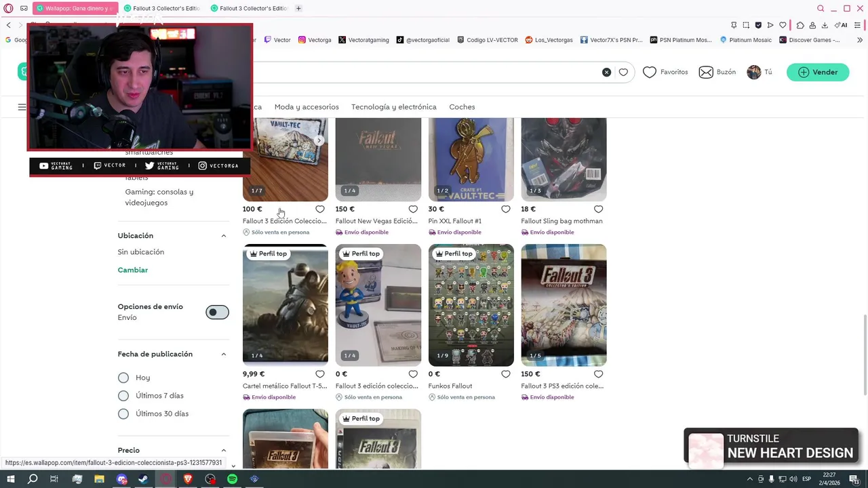Click the Cambiar location link
This screenshot has height=488, width=868.
click(133, 270)
